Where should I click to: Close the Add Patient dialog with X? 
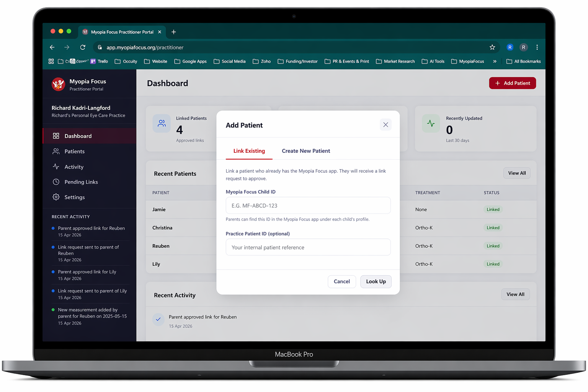pos(385,125)
